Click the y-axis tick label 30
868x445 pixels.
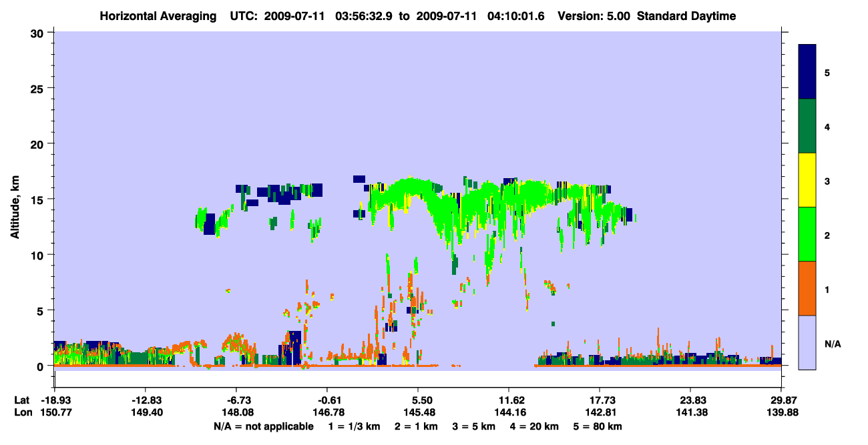[39, 33]
